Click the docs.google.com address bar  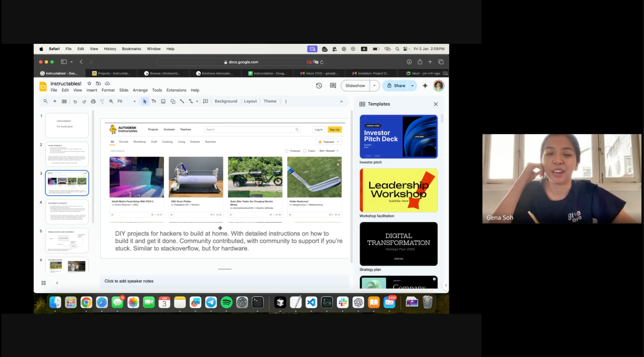(x=241, y=62)
